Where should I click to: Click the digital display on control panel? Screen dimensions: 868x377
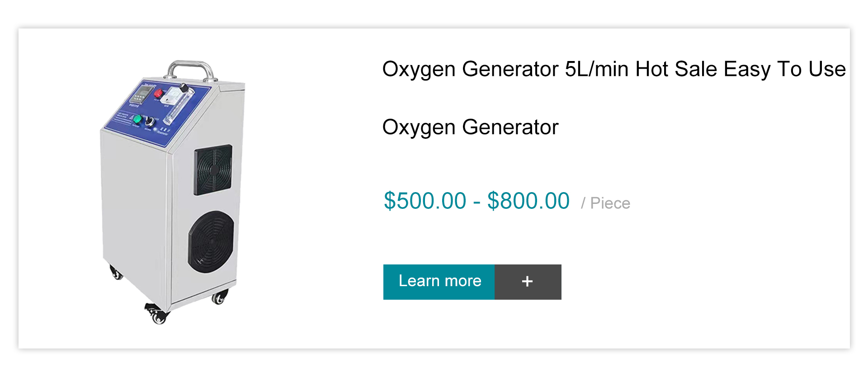142,94
